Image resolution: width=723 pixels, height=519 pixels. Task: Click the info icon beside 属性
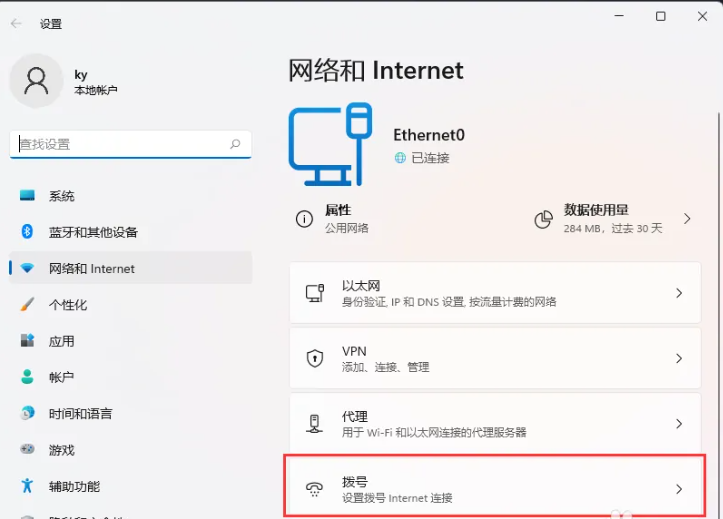304,218
